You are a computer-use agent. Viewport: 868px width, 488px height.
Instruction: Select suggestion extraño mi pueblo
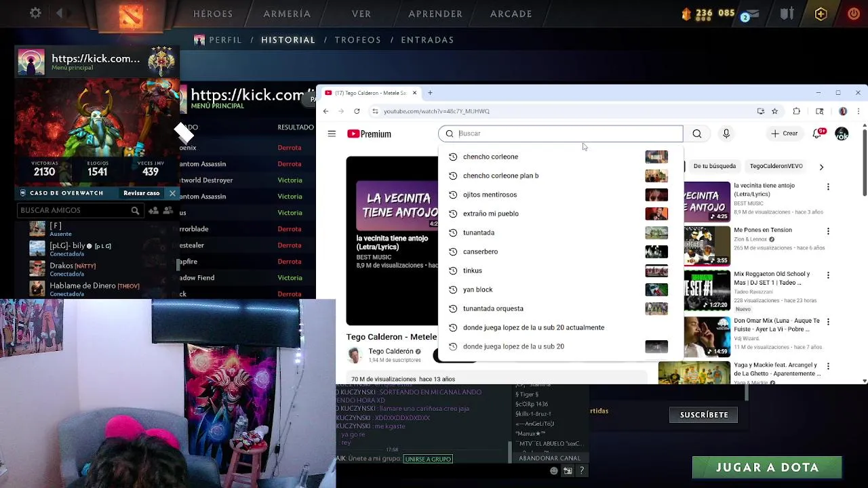pos(561,213)
